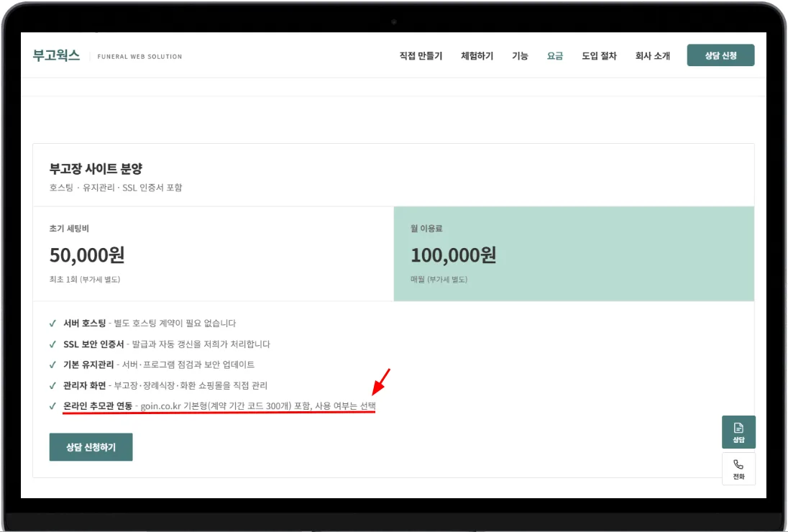Open the 기능 menu item
The image size is (788, 532).
[x=520, y=56]
